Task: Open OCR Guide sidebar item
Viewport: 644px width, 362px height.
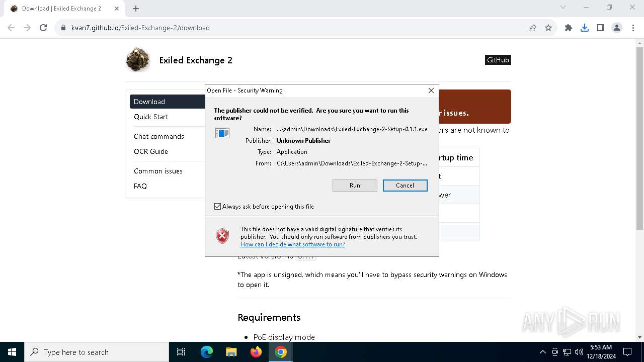Action: coord(151,151)
